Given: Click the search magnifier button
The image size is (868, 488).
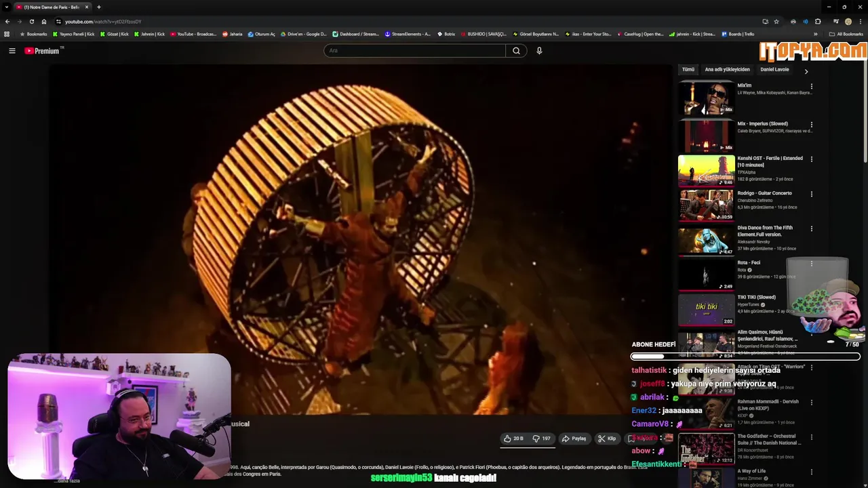Looking at the screenshot, I should click(x=516, y=51).
